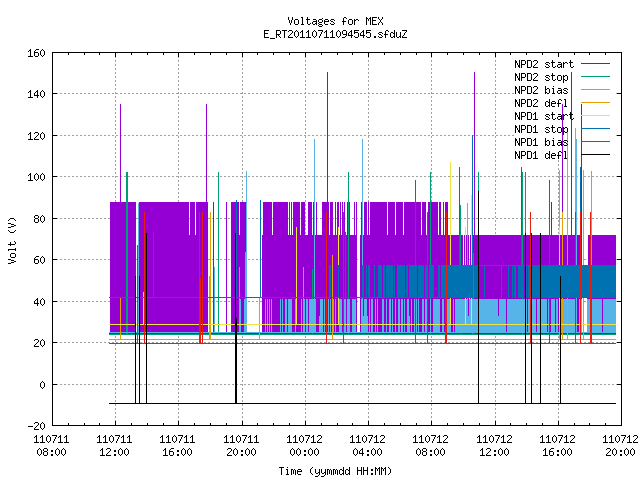Viewport: 640px width, 480px height.
Task: Click the black NPD1 defl legend line
Action: click(x=596, y=155)
